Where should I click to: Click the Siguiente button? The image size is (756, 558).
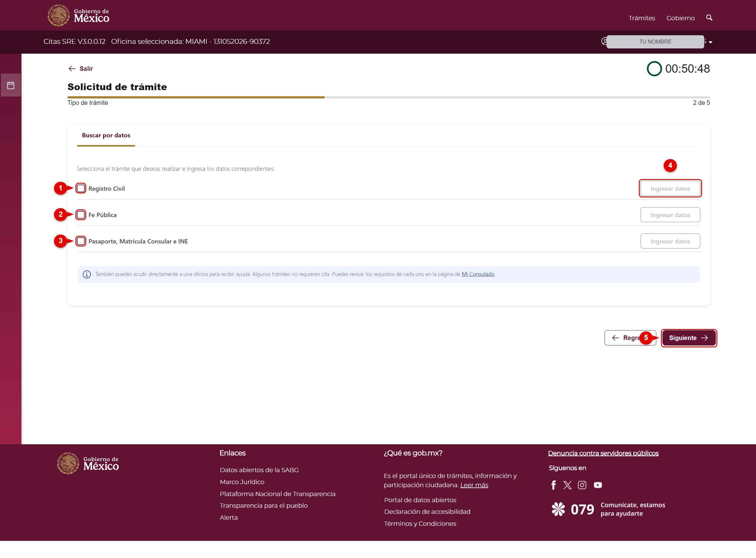(x=689, y=338)
